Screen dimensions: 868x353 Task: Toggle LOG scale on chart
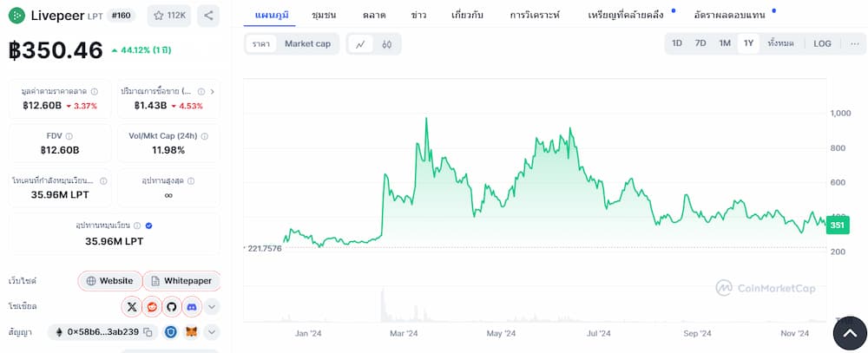tap(822, 43)
